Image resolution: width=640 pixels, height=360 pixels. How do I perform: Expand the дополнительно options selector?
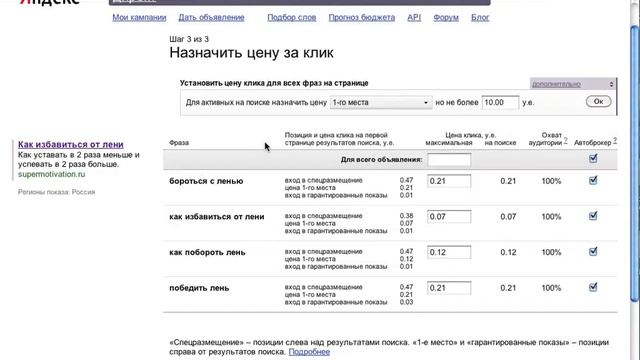(573, 84)
